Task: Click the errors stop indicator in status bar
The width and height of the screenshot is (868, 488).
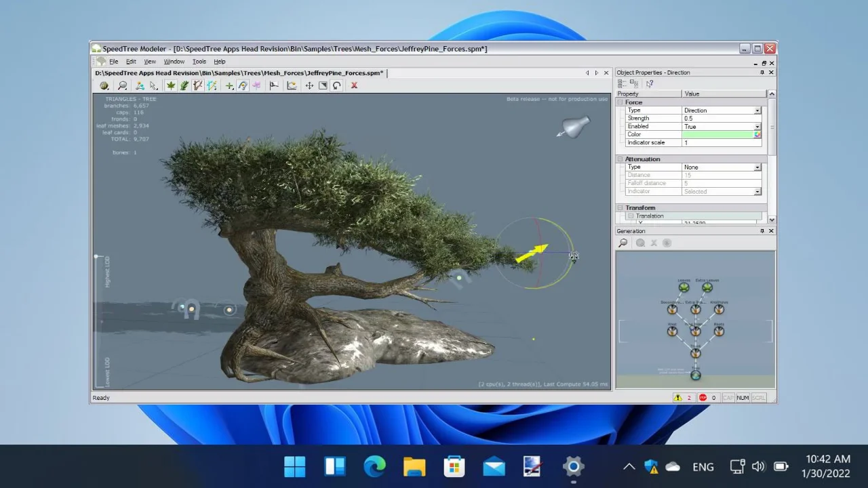Action: [x=707, y=398]
